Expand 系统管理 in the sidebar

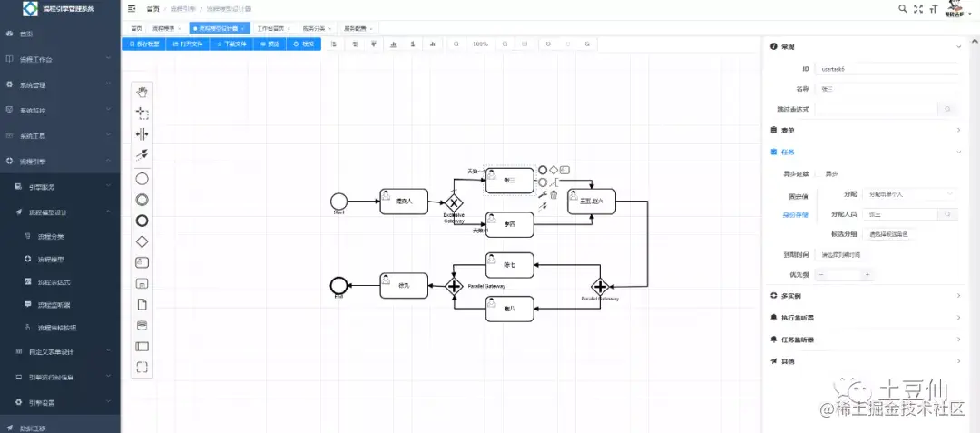pyautogui.click(x=60, y=85)
